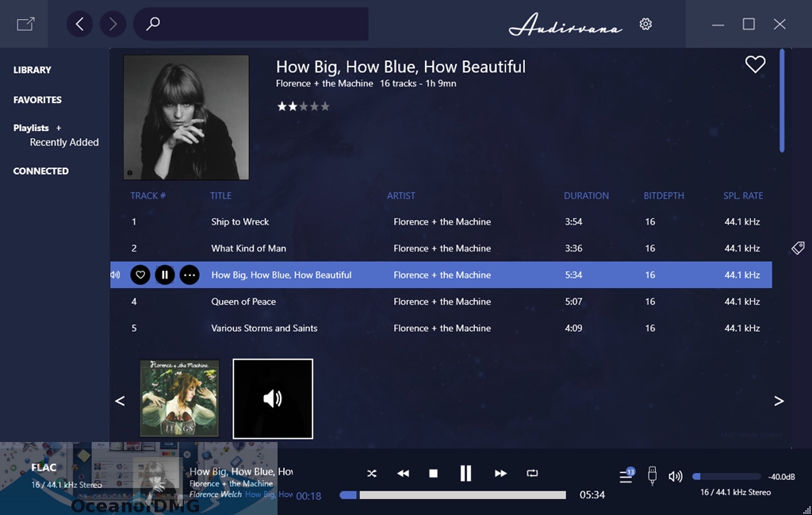The height and width of the screenshot is (515, 812).
Task: Mute the volume with speaker icon
Action: tap(676, 476)
